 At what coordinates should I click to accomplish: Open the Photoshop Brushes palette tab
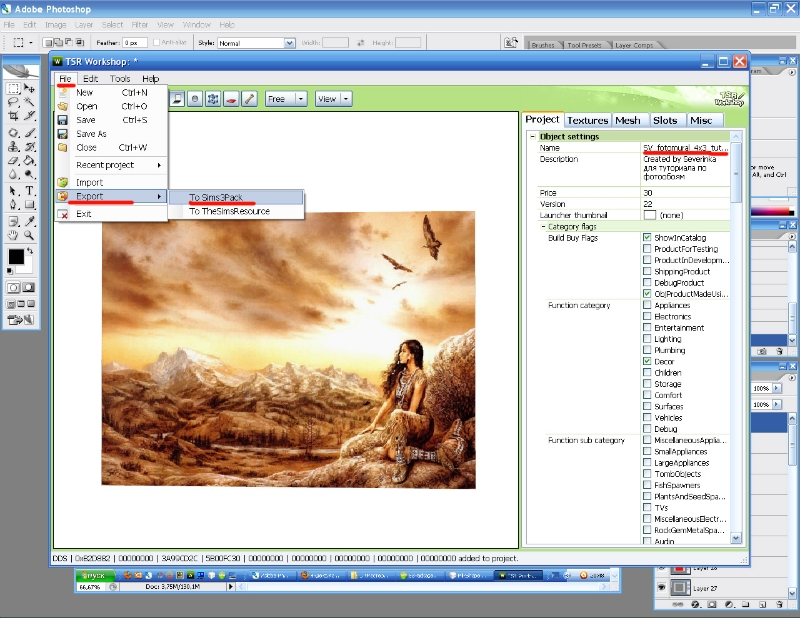pos(543,45)
